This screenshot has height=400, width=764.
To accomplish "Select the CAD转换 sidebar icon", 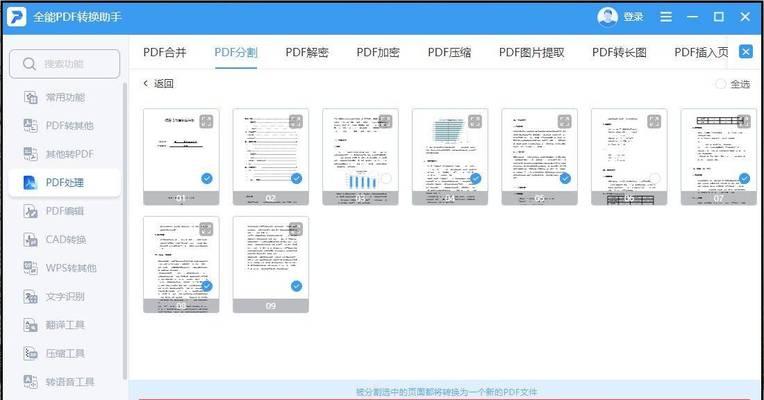I will coord(30,239).
